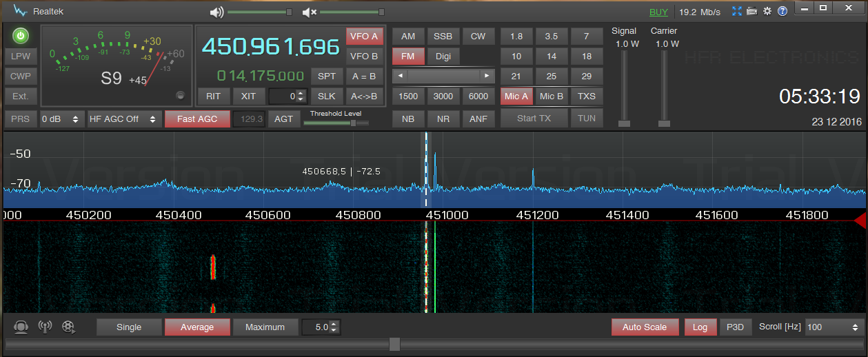Click the Start TX button
The image size is (868, 357).
(534, 118)
